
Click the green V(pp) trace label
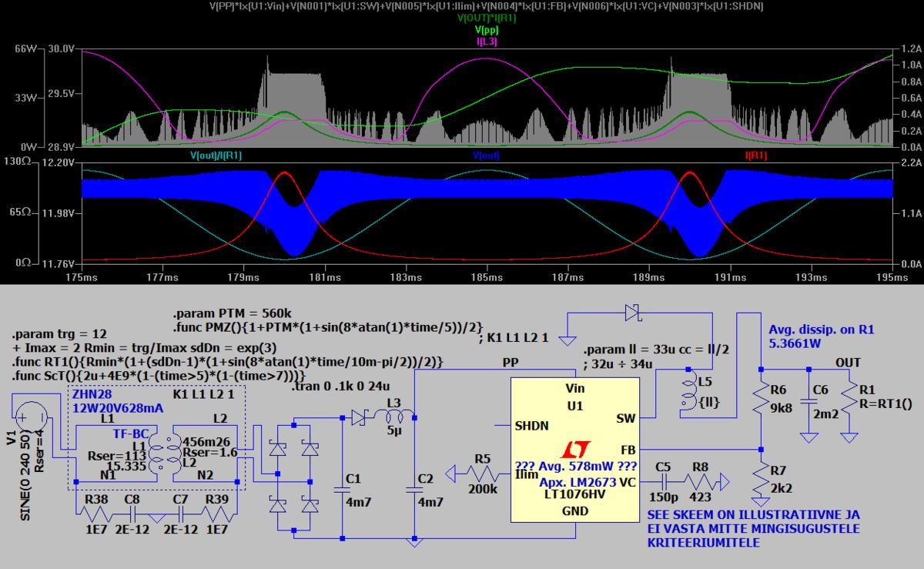coord(487,29)
